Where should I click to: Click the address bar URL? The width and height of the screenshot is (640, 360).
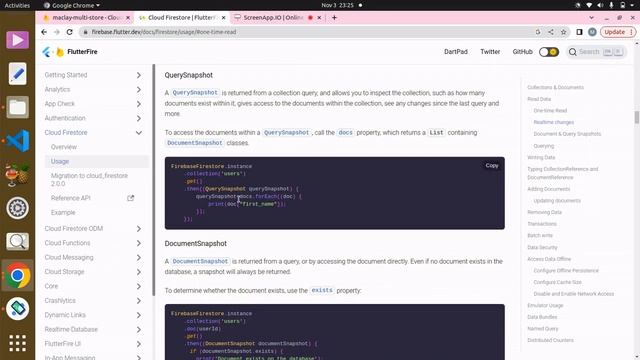(163, 32)
